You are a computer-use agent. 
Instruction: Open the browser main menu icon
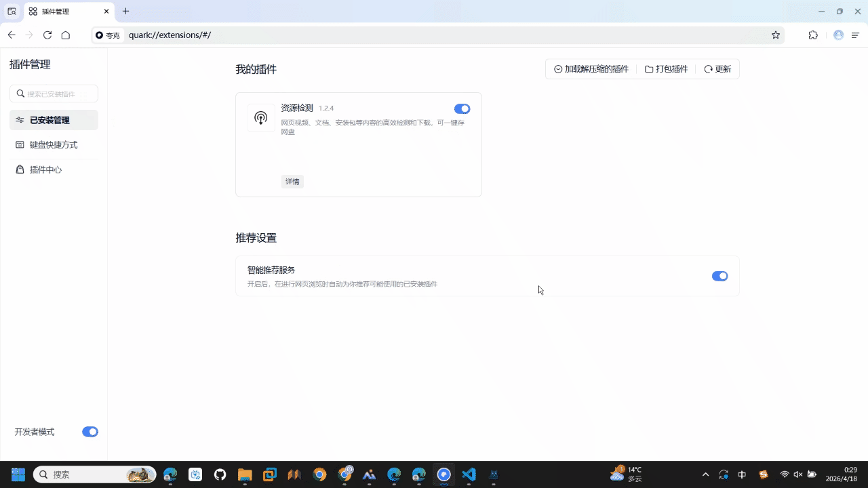click(x=856, y=35)
